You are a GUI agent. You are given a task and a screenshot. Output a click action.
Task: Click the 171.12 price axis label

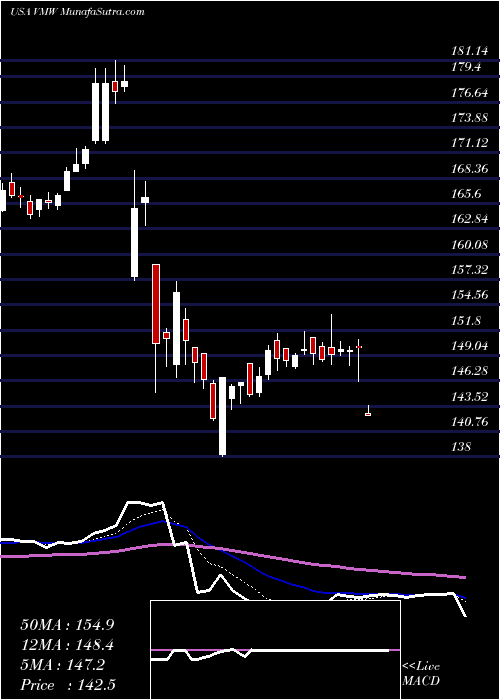(x=469, y=143)
